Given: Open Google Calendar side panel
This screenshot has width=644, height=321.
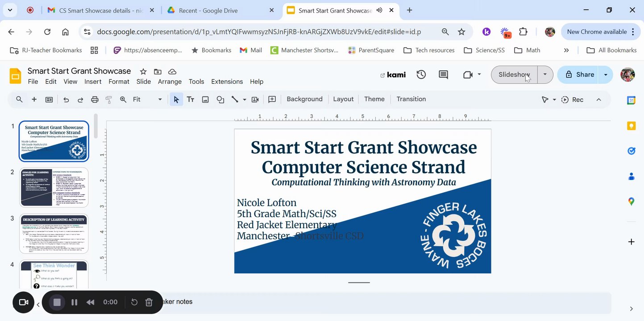Looking at the screenshot, I should (631, 101).
